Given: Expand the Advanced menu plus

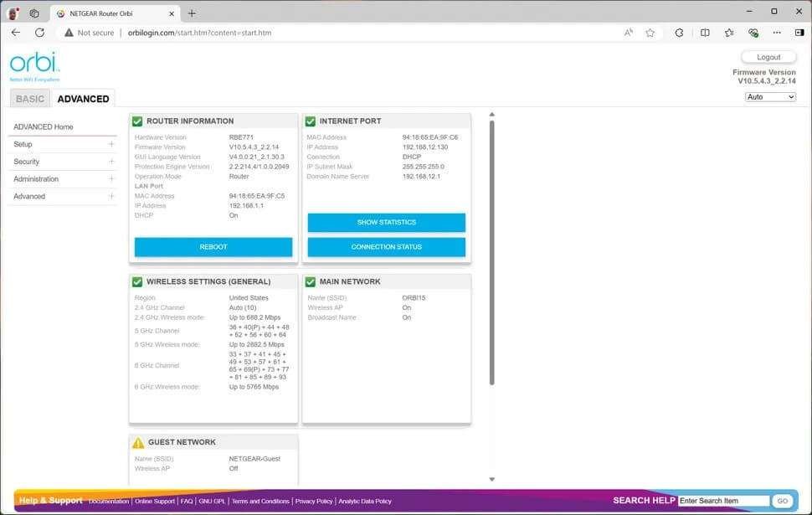Looking at the screenshot, I should coord(110,196).
